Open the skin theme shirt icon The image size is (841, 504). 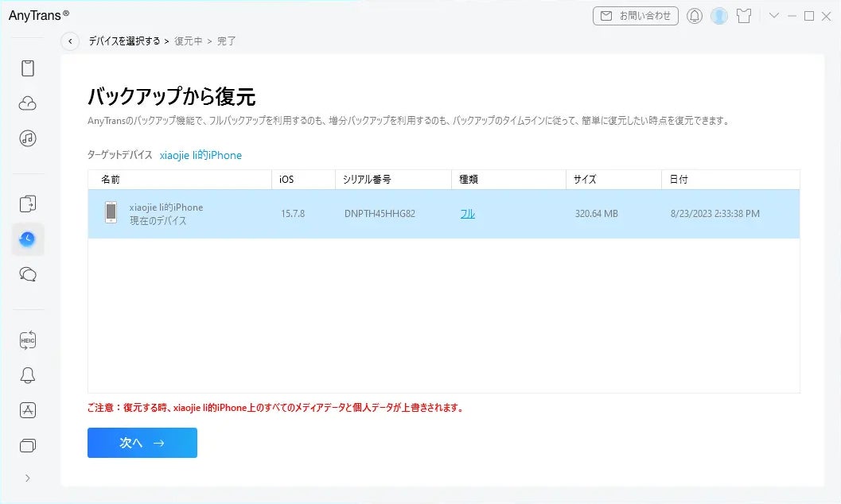coord(744,16)
